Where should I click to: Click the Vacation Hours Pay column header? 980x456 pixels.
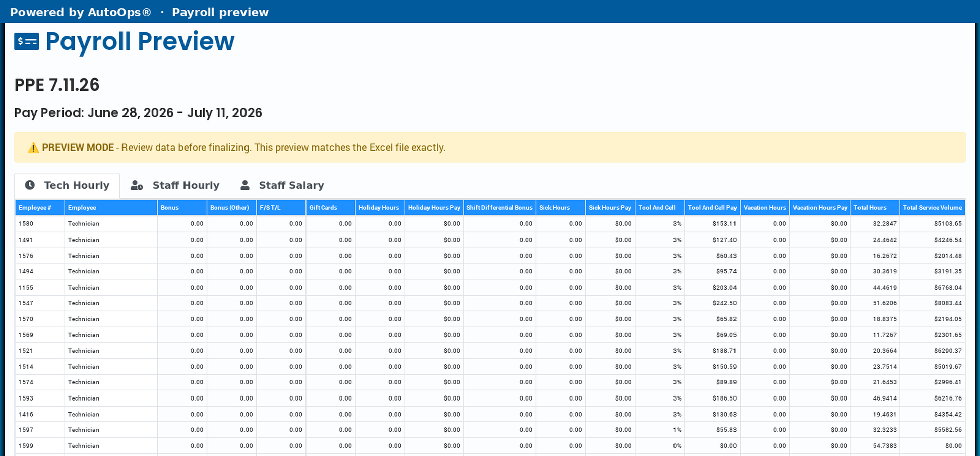[x=820, y=208]
